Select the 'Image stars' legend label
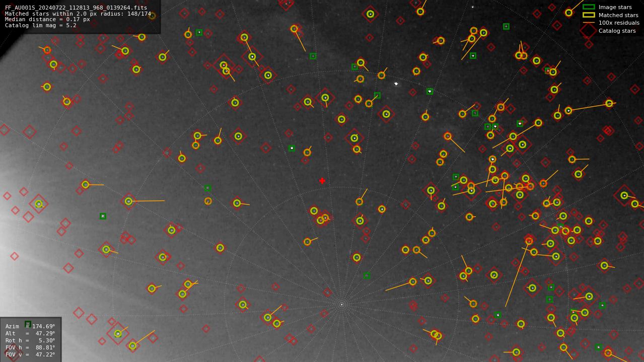This screenshot has height=362, width=644. [615, 7]
